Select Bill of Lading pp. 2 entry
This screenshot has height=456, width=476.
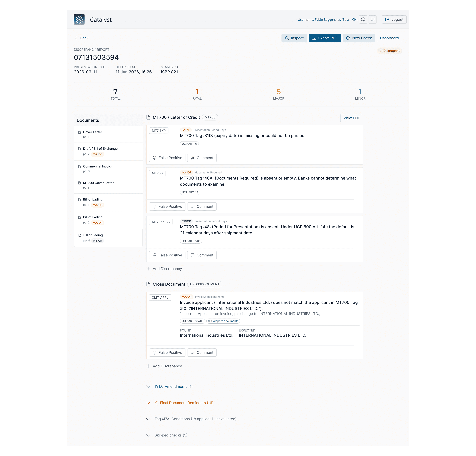pos(108,220)
